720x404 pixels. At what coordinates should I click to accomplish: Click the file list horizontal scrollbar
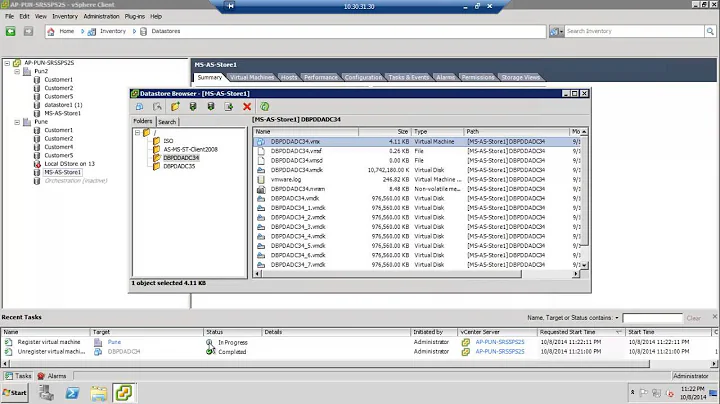tap(392, 274)
